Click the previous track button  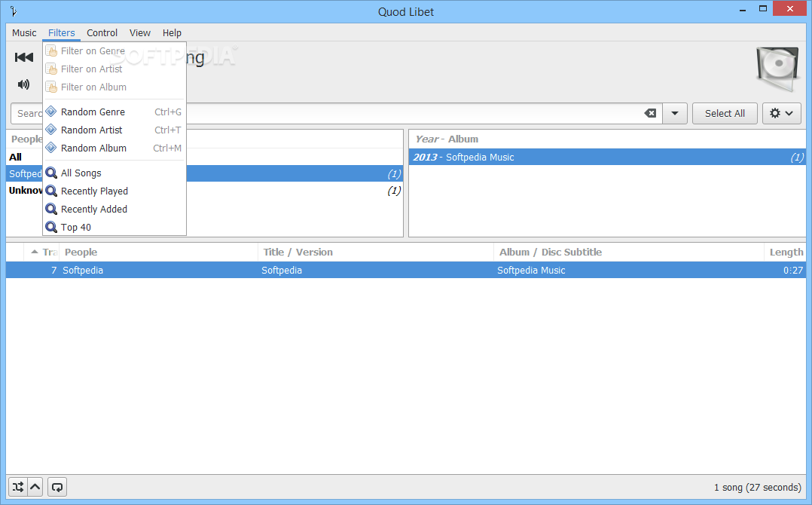[24, 57]
